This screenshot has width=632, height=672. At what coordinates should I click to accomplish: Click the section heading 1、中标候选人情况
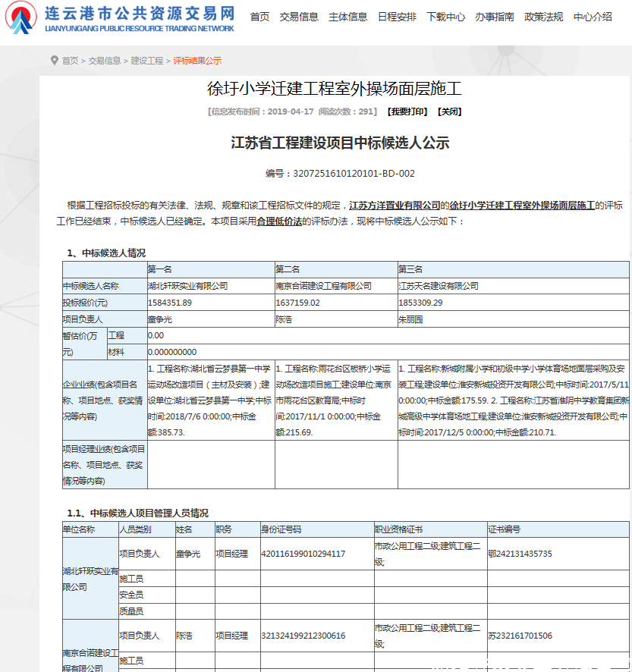pyautogui.click(x=106, y=253)
